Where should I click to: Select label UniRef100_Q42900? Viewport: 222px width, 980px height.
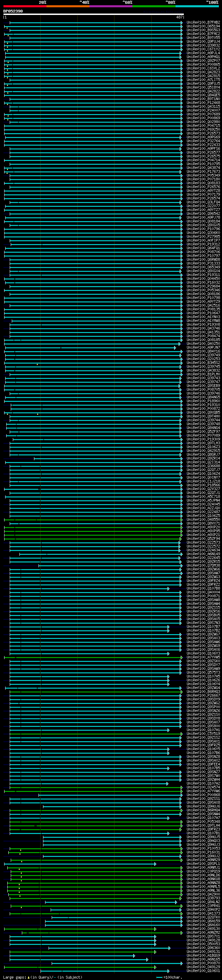tap(203, 894)
